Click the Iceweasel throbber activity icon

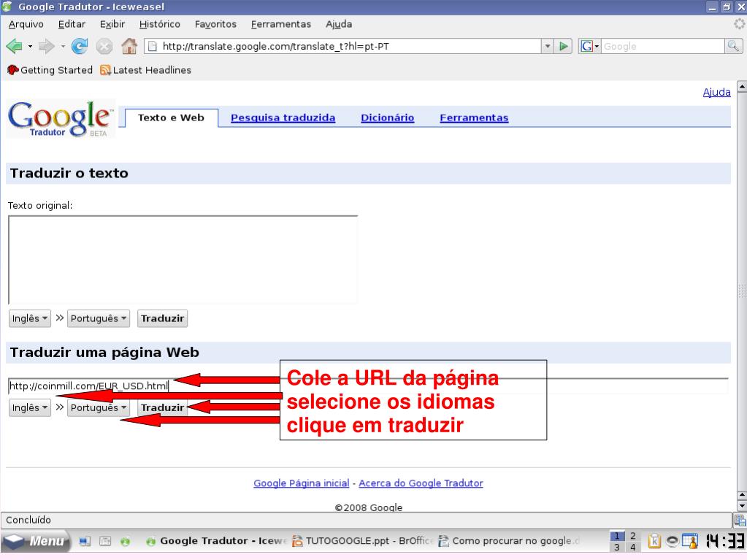[x=739, y=24]
